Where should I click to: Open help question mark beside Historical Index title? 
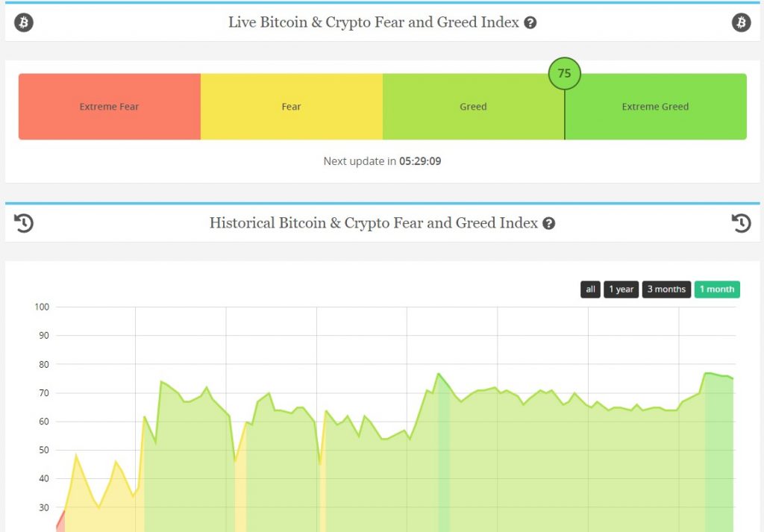(x=548, y=224)
